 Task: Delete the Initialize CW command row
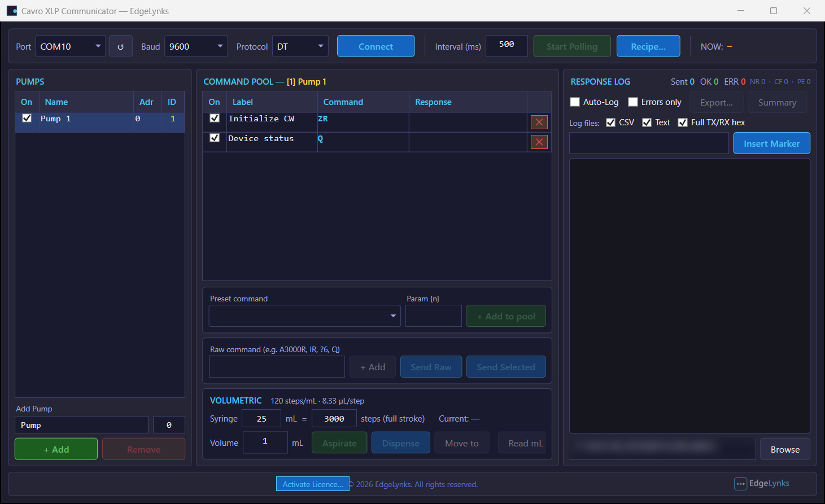(x=539, y=122)
